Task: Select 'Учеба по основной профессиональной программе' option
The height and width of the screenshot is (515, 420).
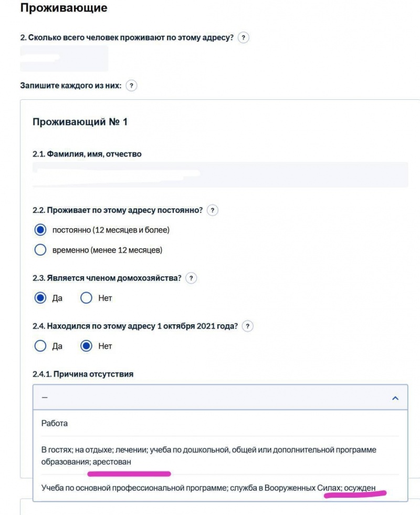Action: (220, 488)
